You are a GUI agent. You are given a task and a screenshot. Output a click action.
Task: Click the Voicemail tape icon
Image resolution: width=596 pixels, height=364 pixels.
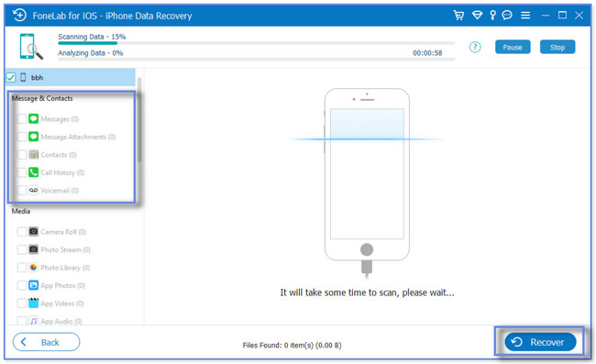point(33,190)
